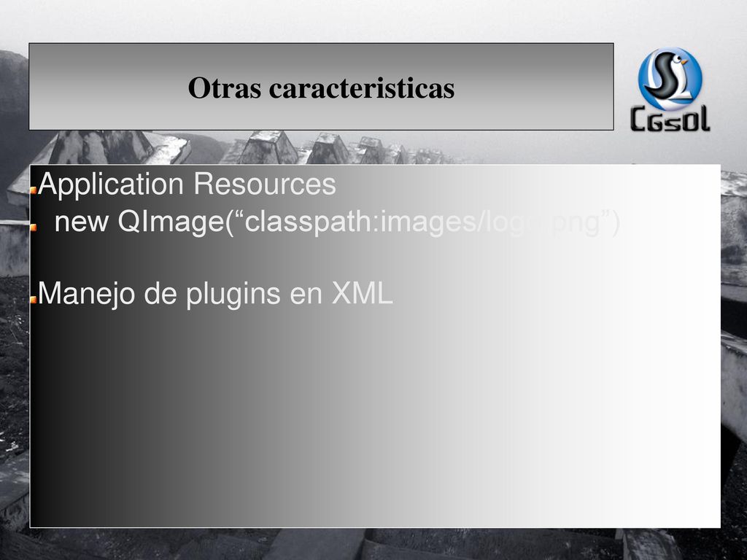Click the CGSOL lettering under the penguin
This screenshot has width=747, height=560.
click(x=670, y=119)
